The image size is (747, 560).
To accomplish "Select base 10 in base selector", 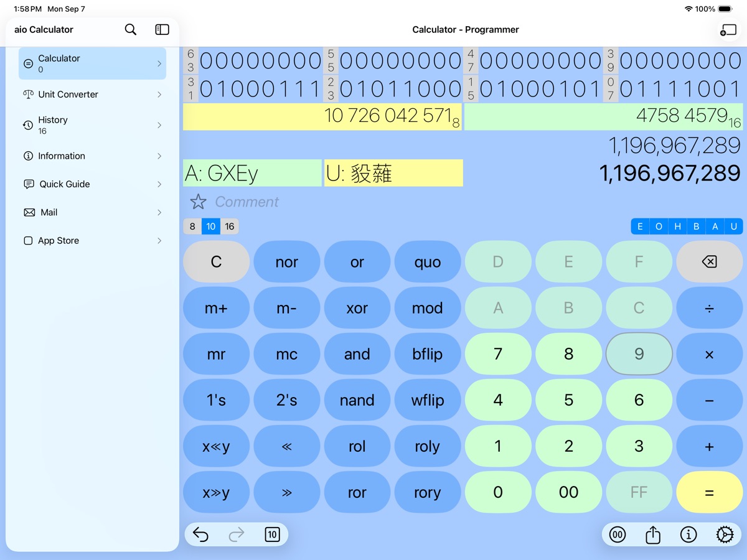I will (211, 226).
